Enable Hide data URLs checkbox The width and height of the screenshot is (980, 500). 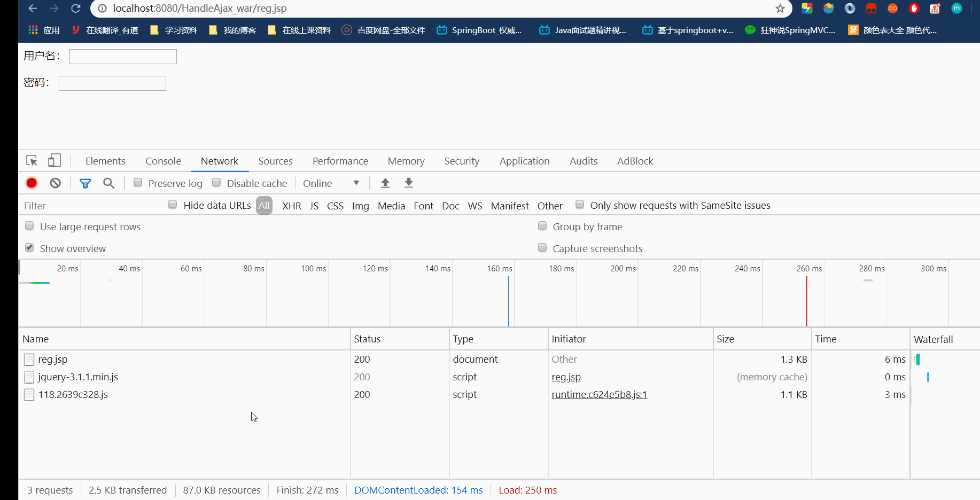[173, 205]
